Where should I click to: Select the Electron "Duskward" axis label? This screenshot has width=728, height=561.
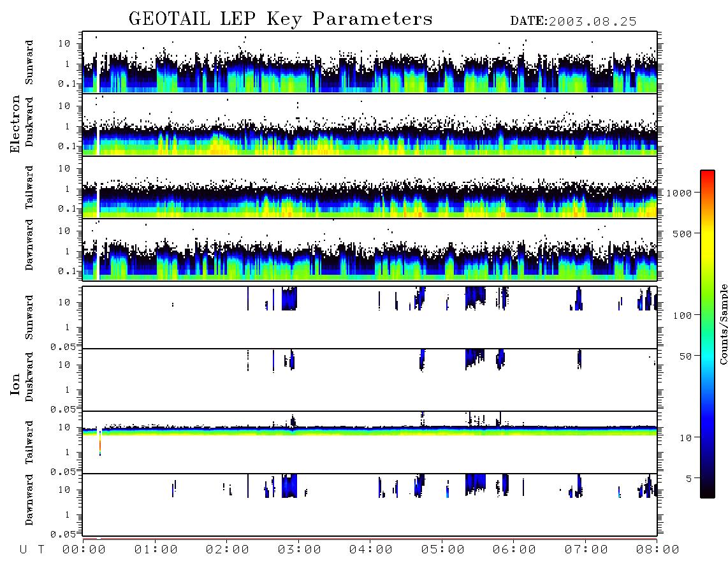click(29, 122)
